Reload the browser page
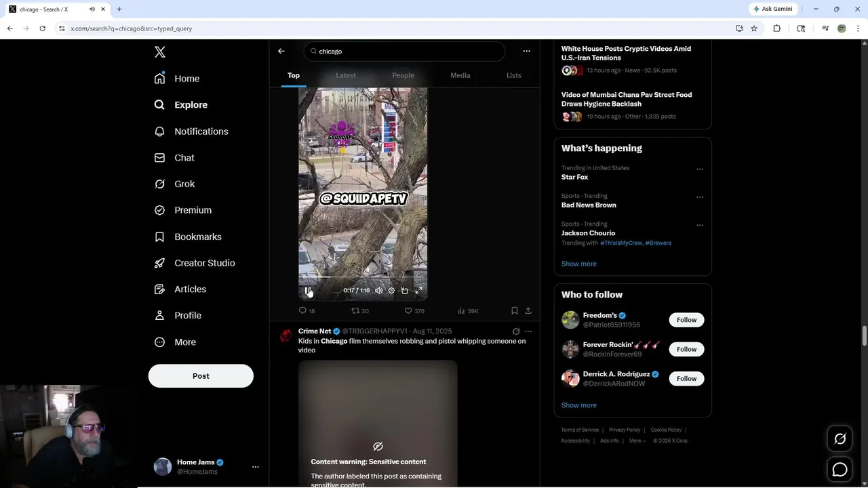 pyautogui.click(x=42, y=28)
